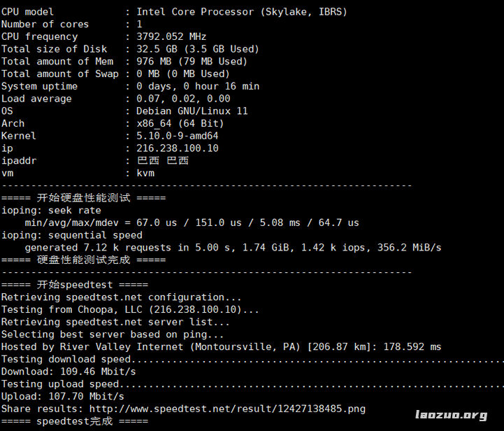Click the speedtest.net result PNG URL

(227, 409)
